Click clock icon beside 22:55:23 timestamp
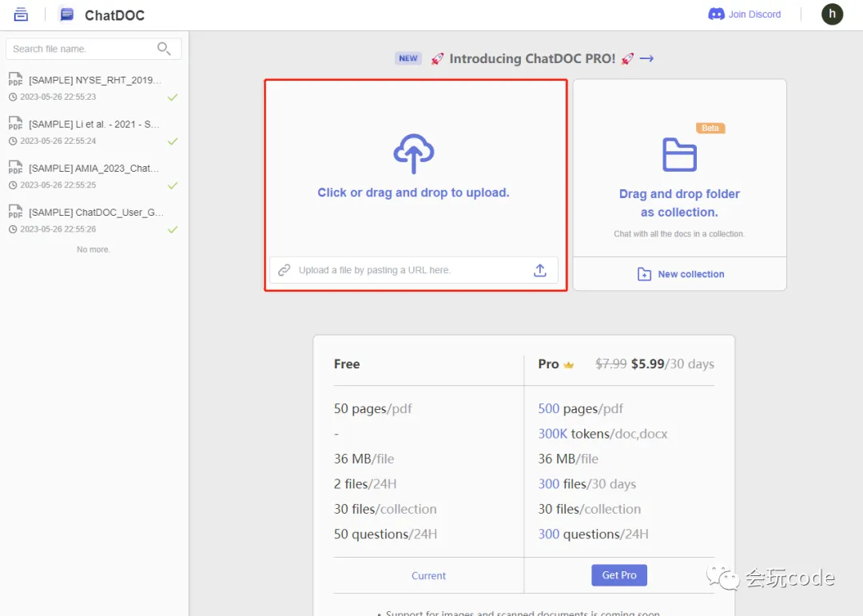Image resolution: width=863 pixels, height=616 pixels. [x=13, y=97]
